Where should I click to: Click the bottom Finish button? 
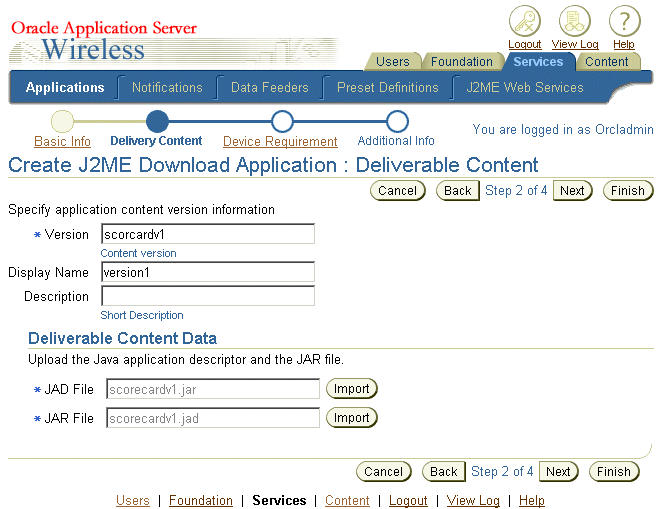614,471
